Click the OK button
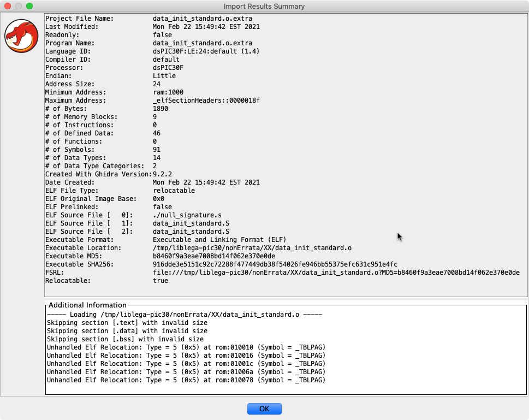The image size is (529, 420). click(264, 409)
